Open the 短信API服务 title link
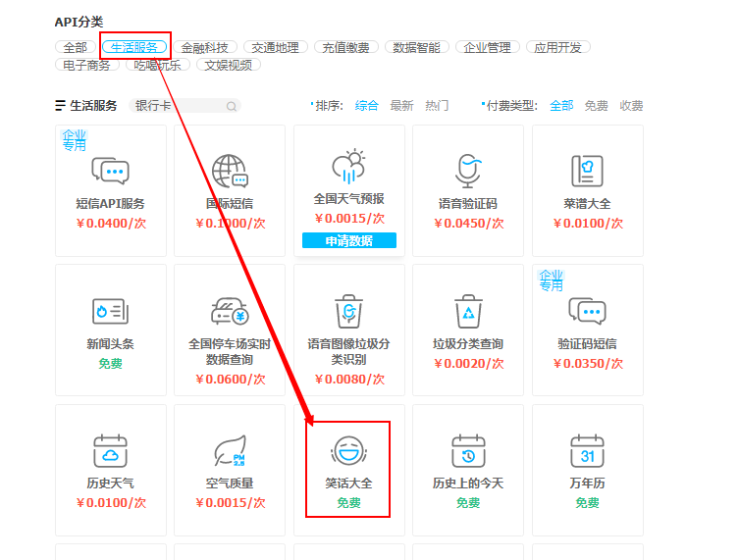This screenshot has height=560, width=739. 110,203
